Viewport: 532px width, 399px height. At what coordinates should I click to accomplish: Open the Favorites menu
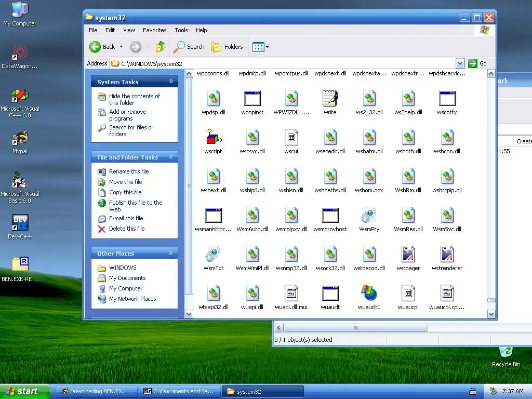click(x=155, y=30)
